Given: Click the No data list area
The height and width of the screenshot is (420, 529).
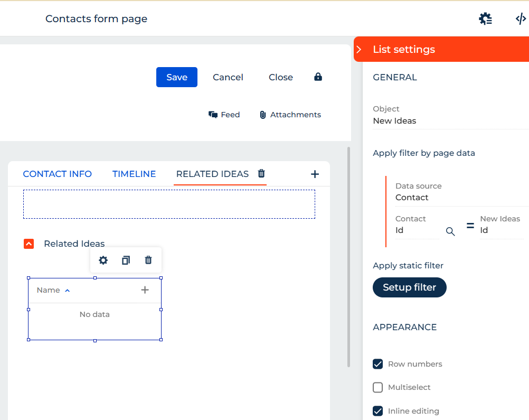Looking at the screenshot, I should pyautogui.click(x=95, y=314).
